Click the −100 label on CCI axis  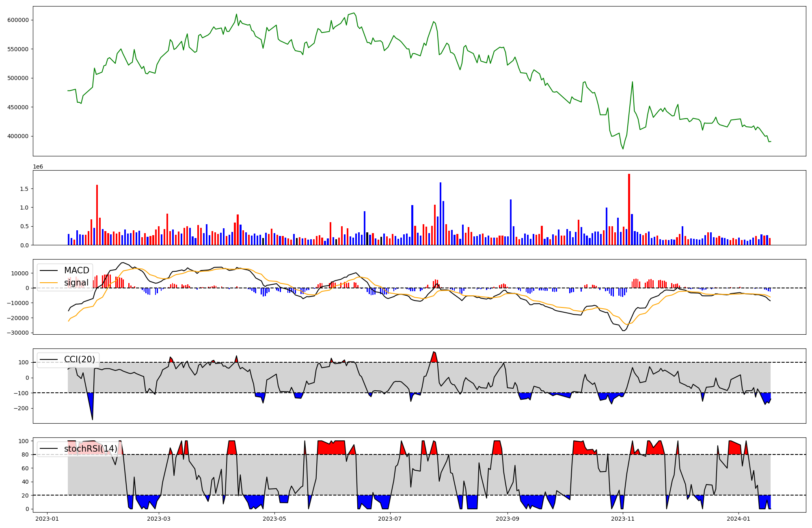[x=21, y=393]
